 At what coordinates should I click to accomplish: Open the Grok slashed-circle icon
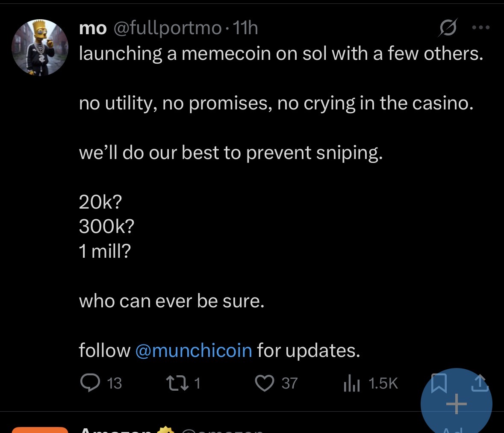pyautogui.click(x=448, y=28)
